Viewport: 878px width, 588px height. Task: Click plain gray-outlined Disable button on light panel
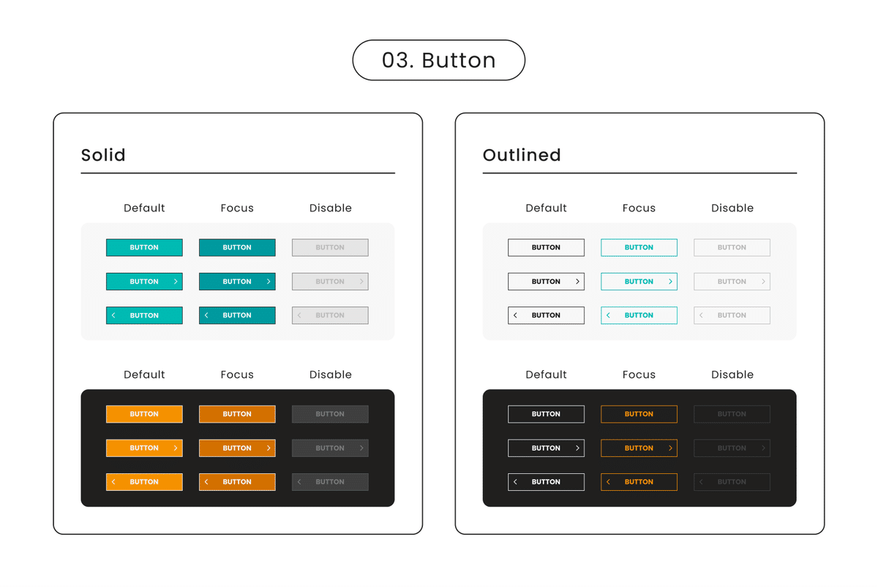pos(732,247)
